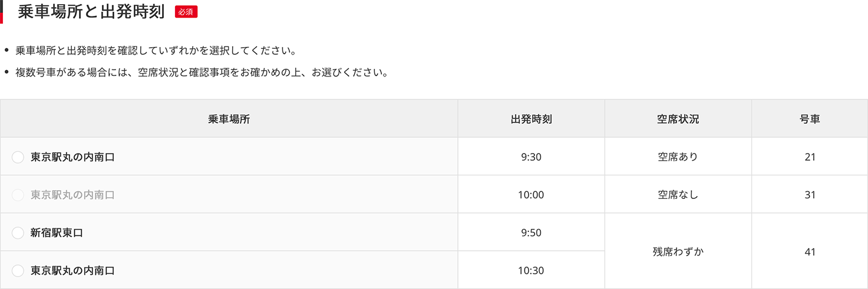Select 東京駅丸の内南口 radio for 9:30 departure
This screenshot has height=289, width=868.
click(18, 157)
